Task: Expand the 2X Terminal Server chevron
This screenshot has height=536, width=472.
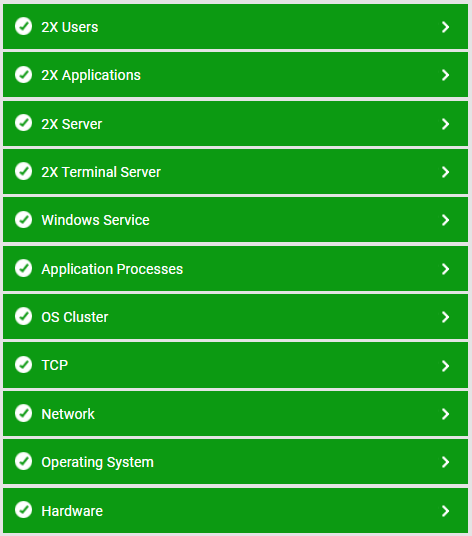Action: [445, 172]
